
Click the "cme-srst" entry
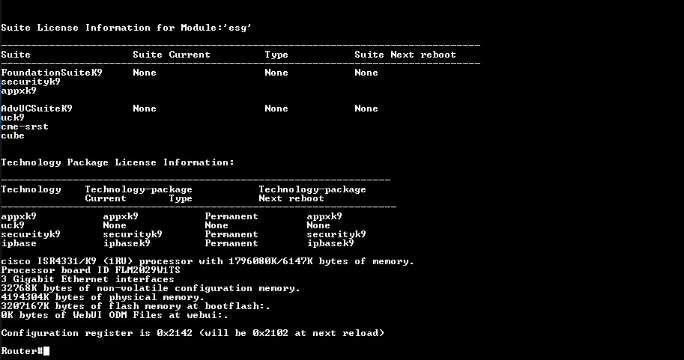pos(24,127)
